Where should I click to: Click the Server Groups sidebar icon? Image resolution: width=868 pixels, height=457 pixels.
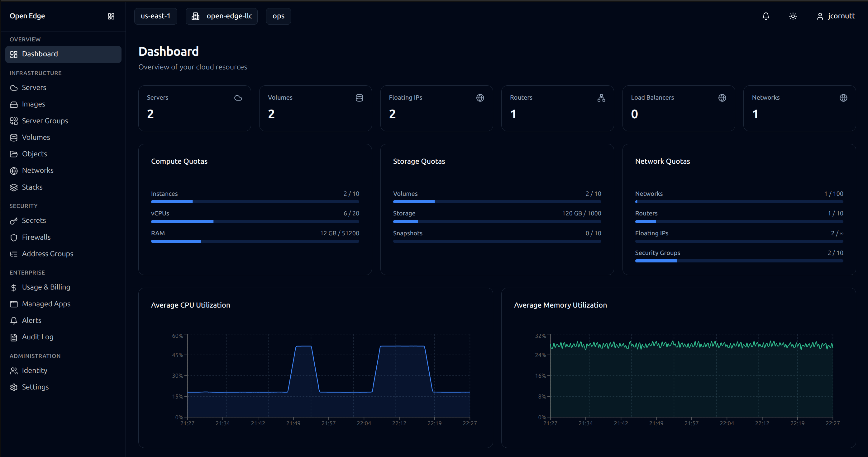(14, 120)
